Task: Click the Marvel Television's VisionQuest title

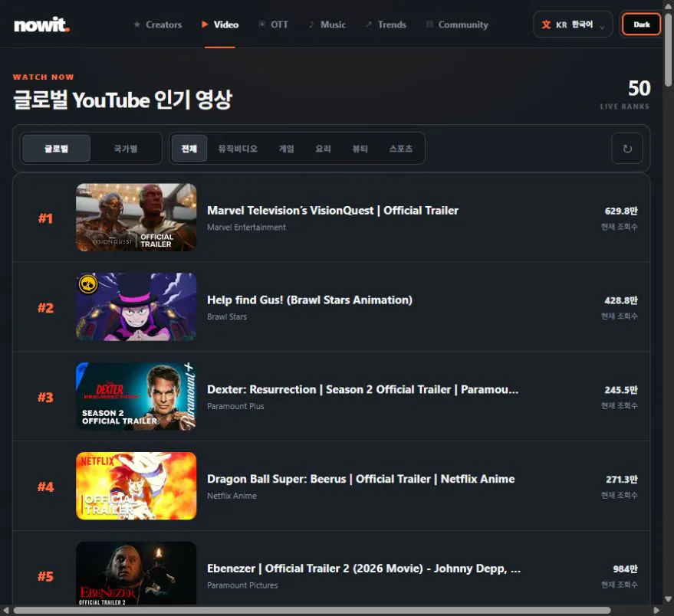Action: [333, 211]
